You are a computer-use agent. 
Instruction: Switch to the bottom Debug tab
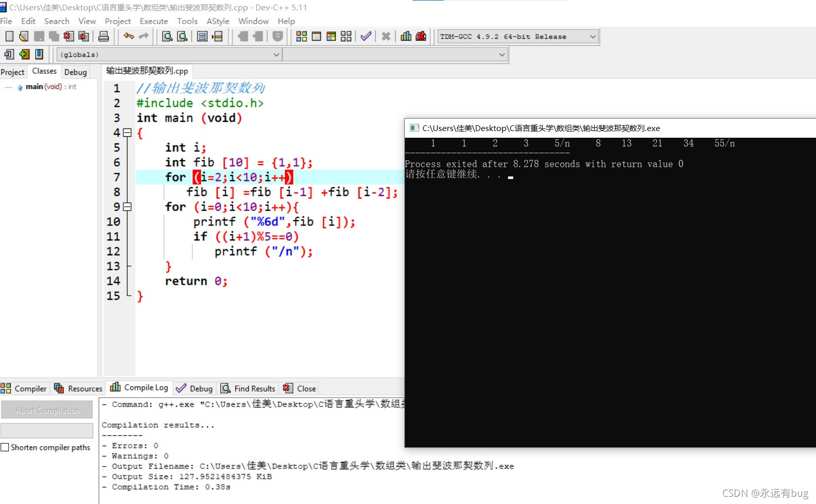point(194,388)
